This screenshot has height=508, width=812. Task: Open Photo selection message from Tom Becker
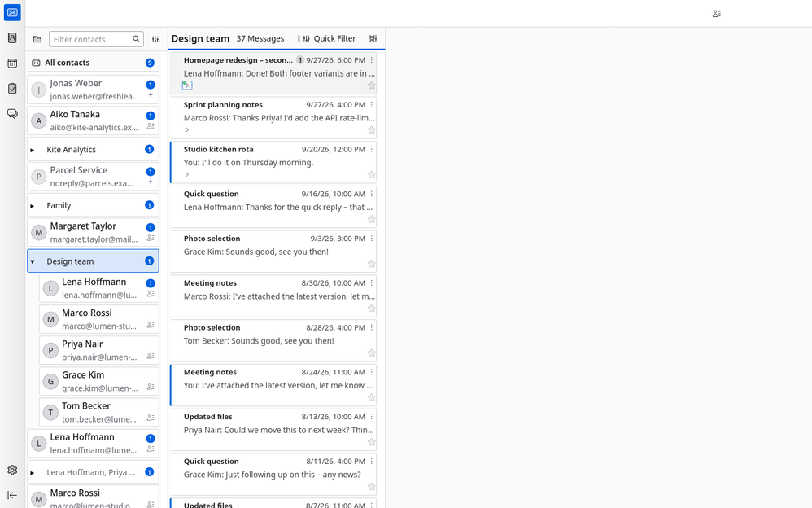pos(273,340)
